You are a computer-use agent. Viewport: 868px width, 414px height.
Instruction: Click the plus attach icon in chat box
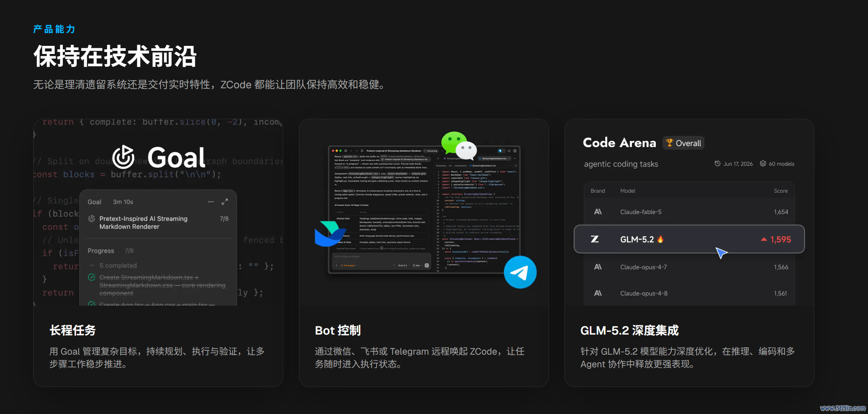336,265
